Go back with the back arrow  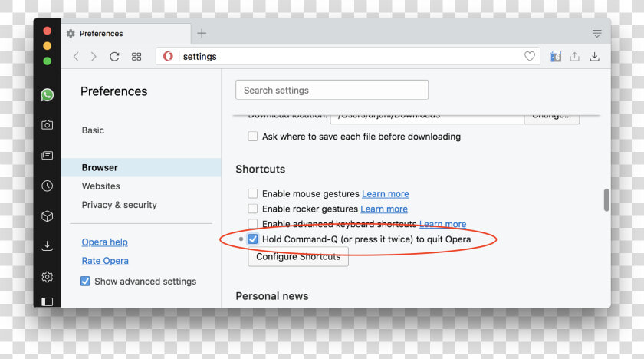tap(76, 56)
